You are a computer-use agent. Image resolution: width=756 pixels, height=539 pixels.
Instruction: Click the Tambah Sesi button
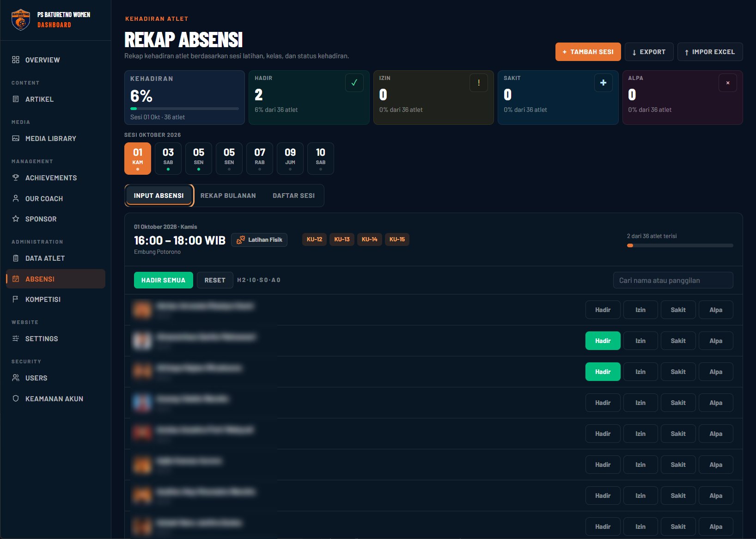[588, 52]
